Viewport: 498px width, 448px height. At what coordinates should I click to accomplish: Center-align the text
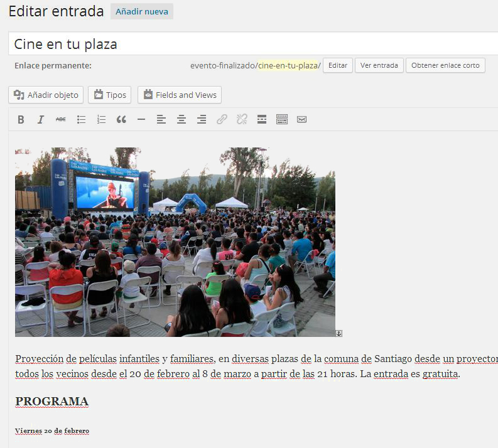181,120
